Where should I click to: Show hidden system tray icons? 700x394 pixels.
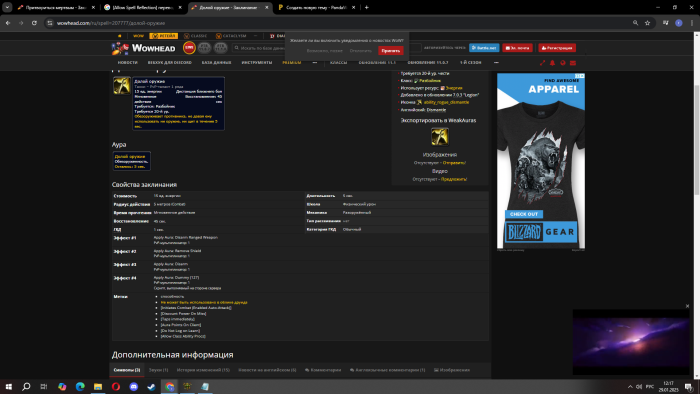click(x=630, y=386)
